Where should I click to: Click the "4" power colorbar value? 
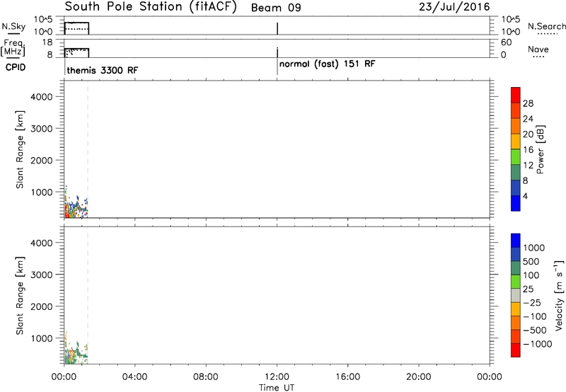525,196
